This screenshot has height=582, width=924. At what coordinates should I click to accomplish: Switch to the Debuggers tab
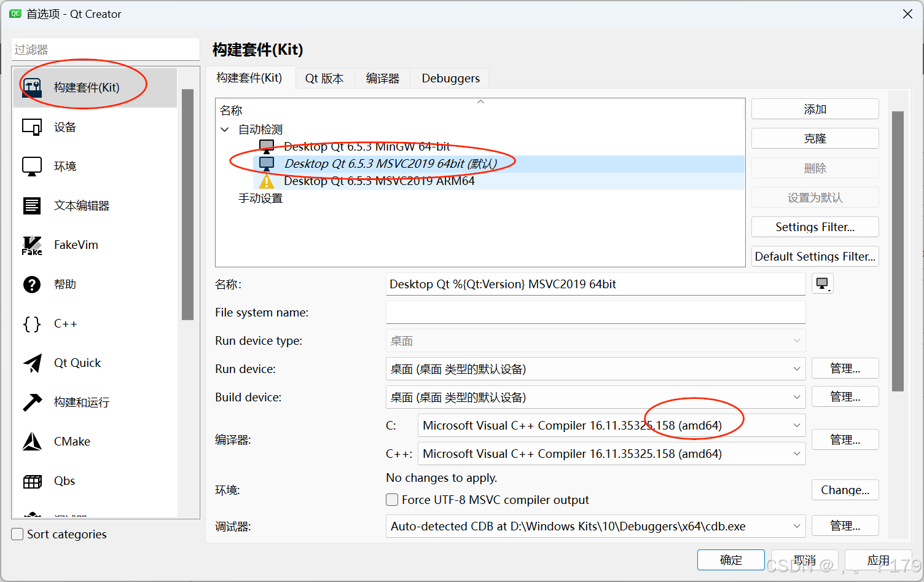click(x=450, y=78)
